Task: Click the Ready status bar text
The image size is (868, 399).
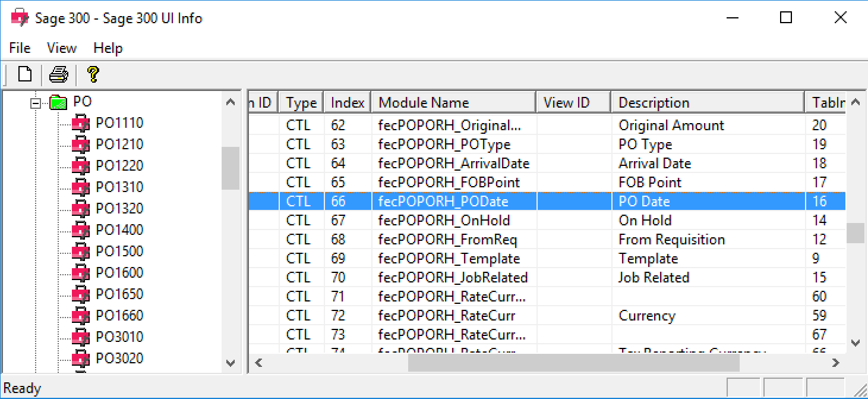Action: tap(22, 388)
